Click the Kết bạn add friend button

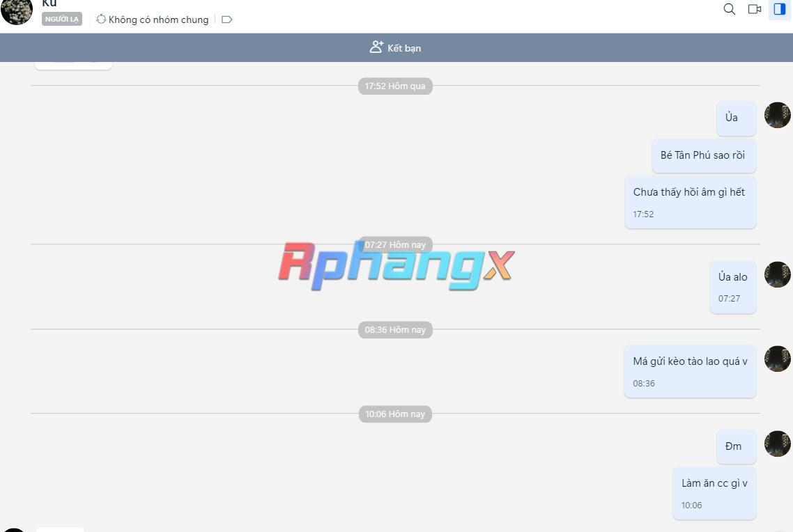(396, 47)
